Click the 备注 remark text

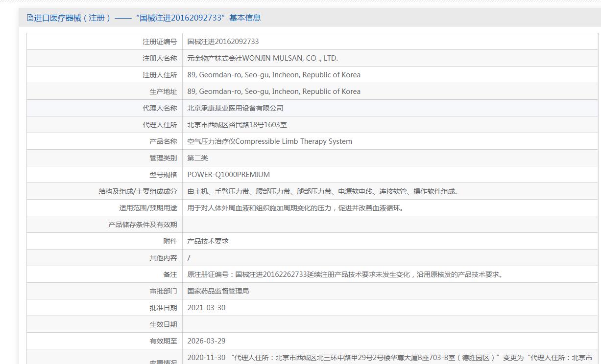pos(345,274)
